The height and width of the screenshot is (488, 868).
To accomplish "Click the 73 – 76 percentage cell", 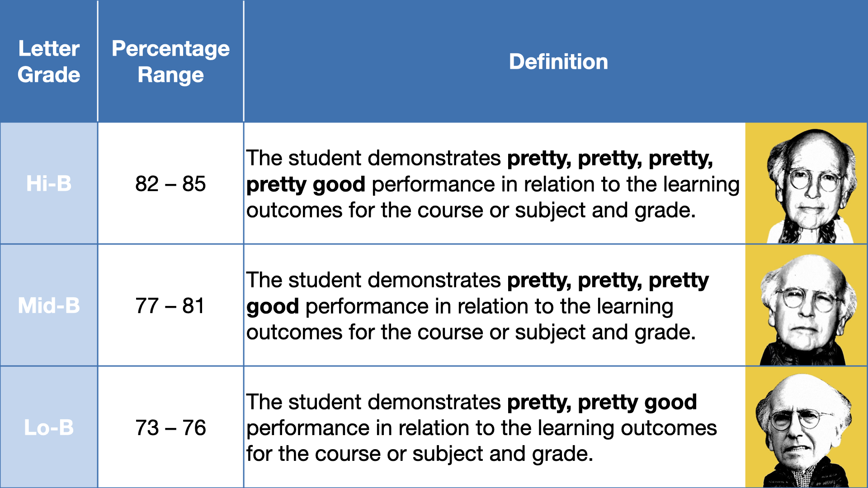I will [170, 427].
